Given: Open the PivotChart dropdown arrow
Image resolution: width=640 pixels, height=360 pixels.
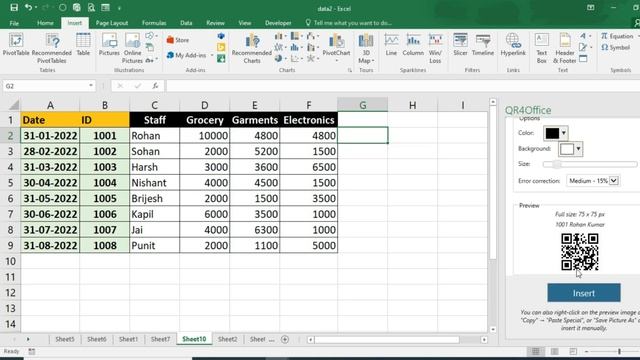Looking at the screenshot, I should pyautogui.click(x=337, y=61).
